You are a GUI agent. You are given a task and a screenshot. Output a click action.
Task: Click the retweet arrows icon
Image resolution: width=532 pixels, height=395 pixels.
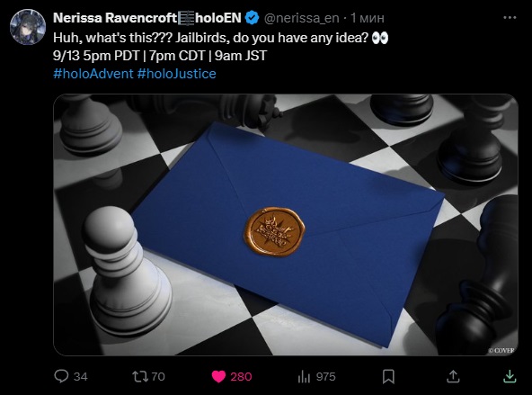pos(139,376)
